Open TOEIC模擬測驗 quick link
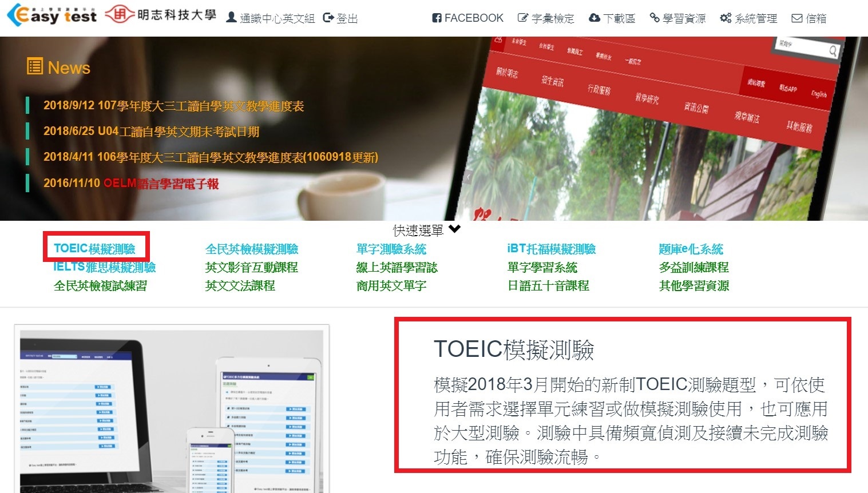This screenshot has height=493, width=868. click(94, 249)
